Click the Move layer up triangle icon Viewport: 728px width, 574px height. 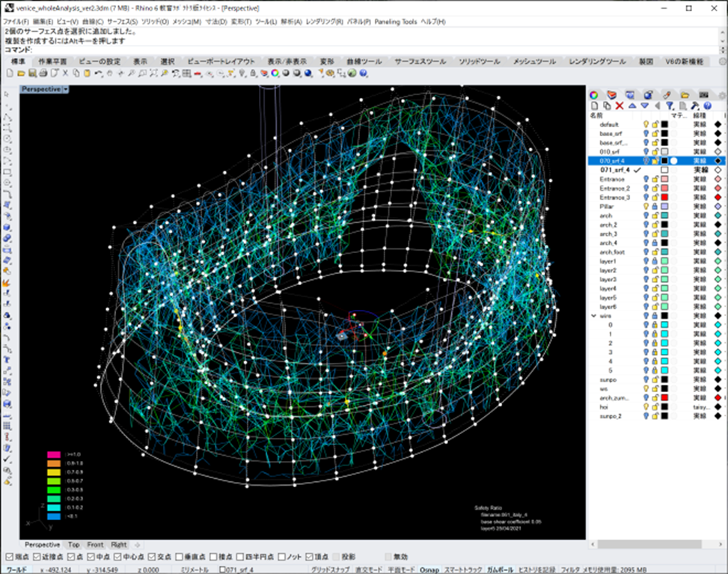click(x=632, y=106)
